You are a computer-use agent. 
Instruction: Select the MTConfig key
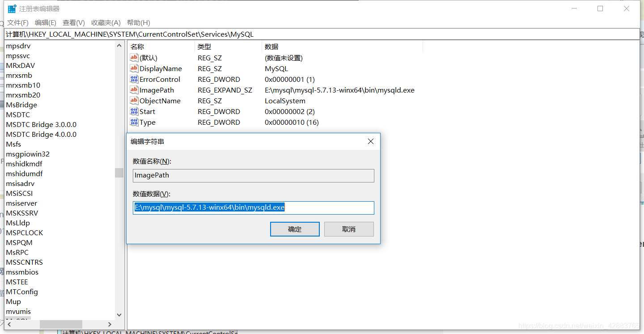tap(22, 292)
